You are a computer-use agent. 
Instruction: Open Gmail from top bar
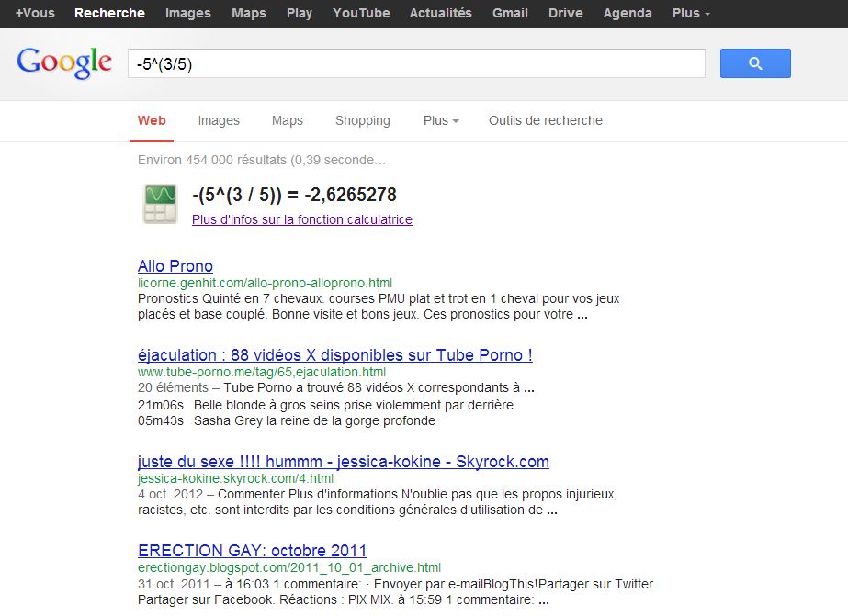coord(510,13)
